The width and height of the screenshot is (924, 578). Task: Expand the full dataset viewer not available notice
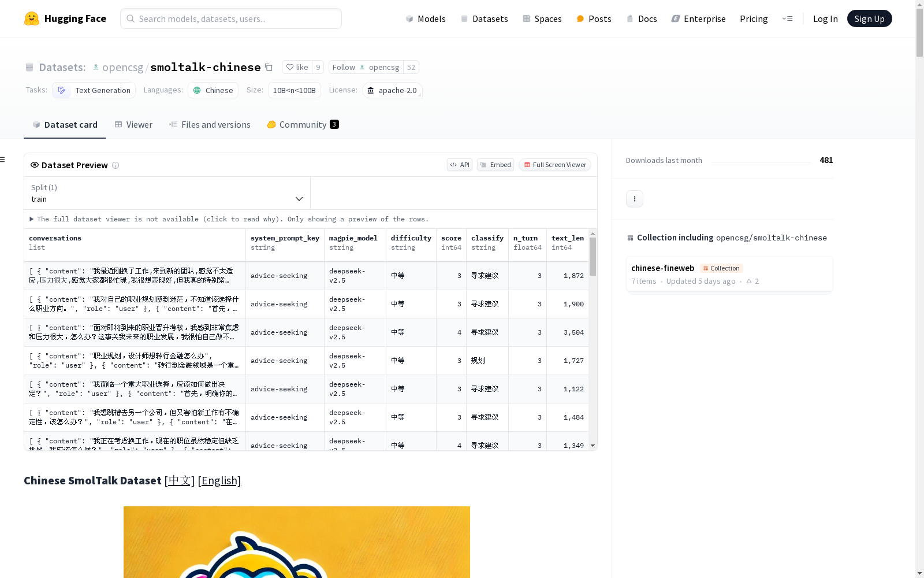(229, 219)
